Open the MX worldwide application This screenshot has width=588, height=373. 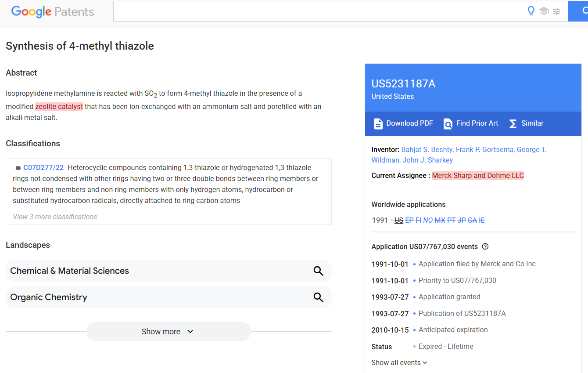(440, 221)
